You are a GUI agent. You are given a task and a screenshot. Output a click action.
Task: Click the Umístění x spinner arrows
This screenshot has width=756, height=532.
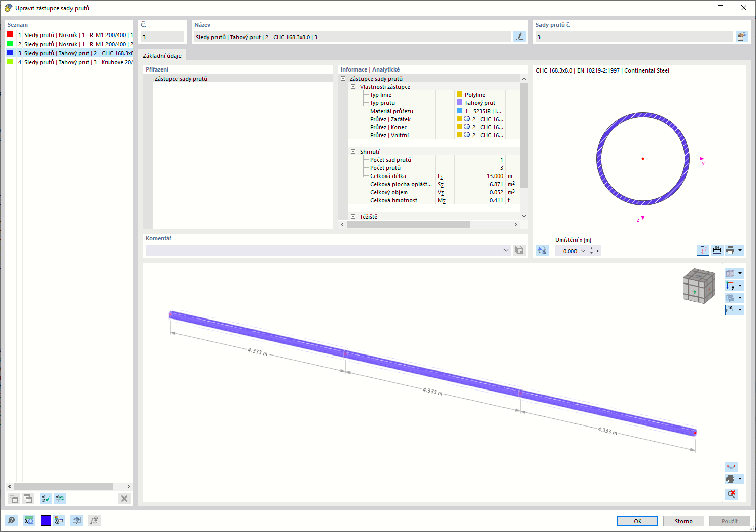tap(591, 251)
